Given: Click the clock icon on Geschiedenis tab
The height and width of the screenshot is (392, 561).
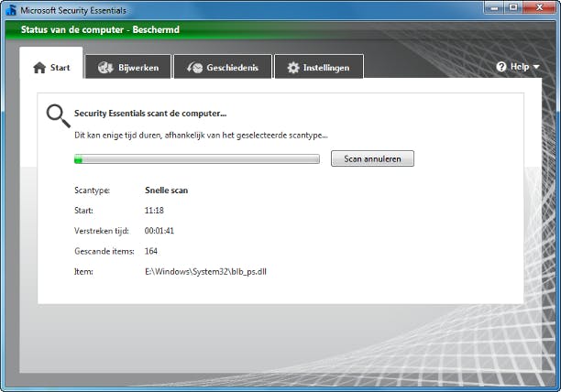Looking at the screenshot, I should (195, 67).
